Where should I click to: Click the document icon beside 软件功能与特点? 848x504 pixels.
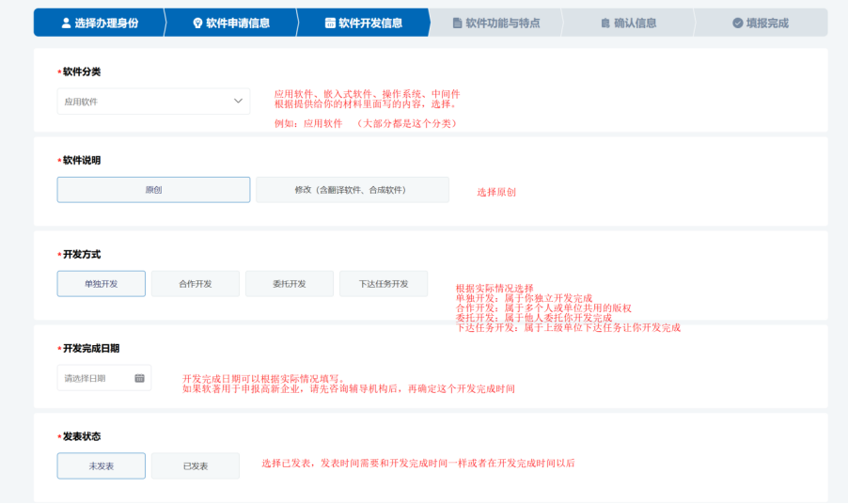457,23
